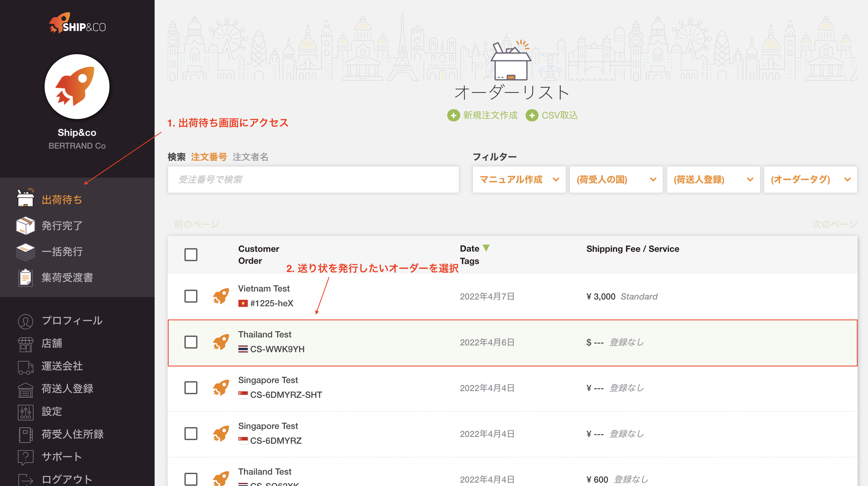Click the open box icon above オーダーリスト
The image size is (868, 486).
tap(511, 61)
